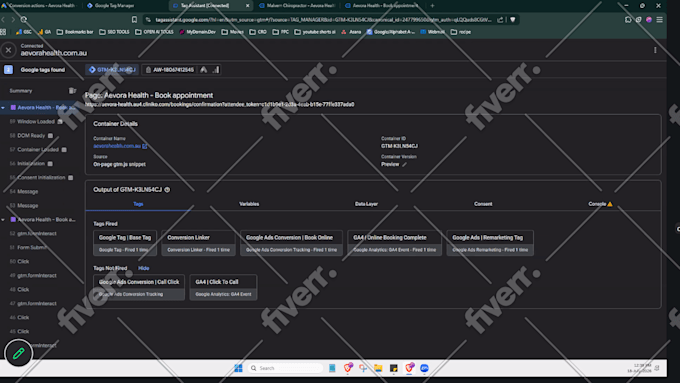
Task: Click the Brave shield icon in address bar
Action: pos(513,20)
